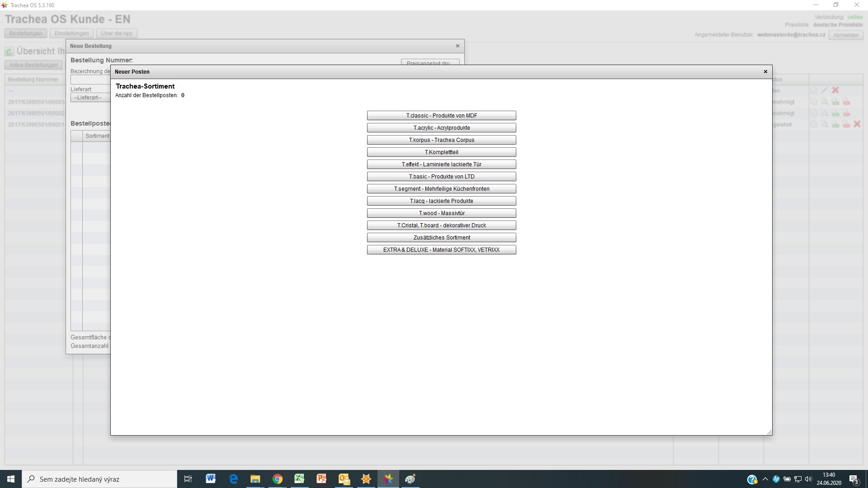Click the volume speaker tray icon
The image size is (868, 488).
tap(808, 479)
